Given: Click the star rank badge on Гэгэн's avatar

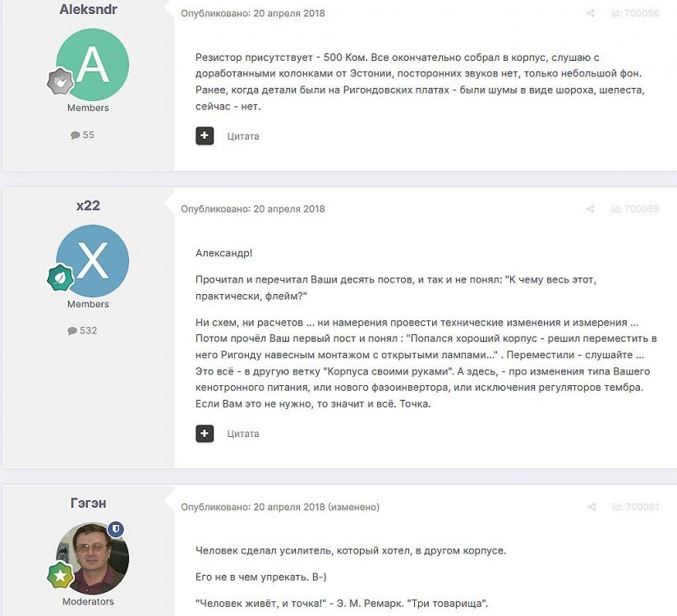Looking at the screenshot, I should pos(61,575).
